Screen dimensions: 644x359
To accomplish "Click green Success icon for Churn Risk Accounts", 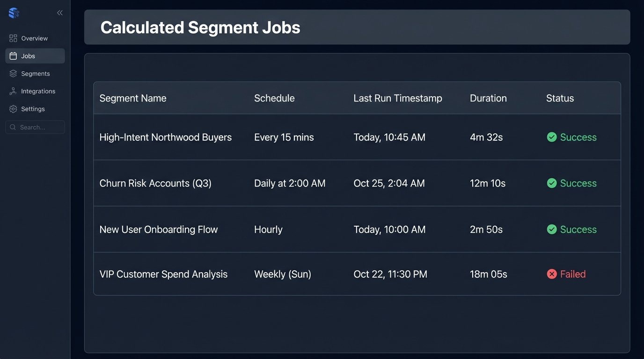I will click(x=552, y=183).
